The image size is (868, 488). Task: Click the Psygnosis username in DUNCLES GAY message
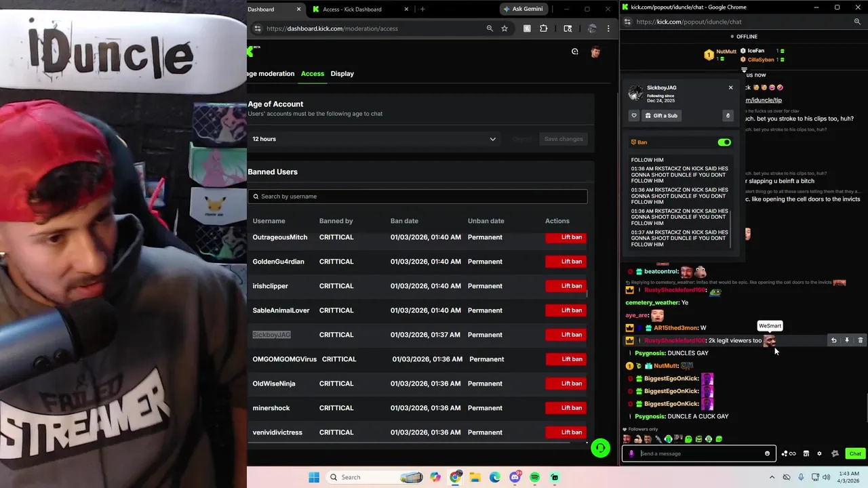650,353
